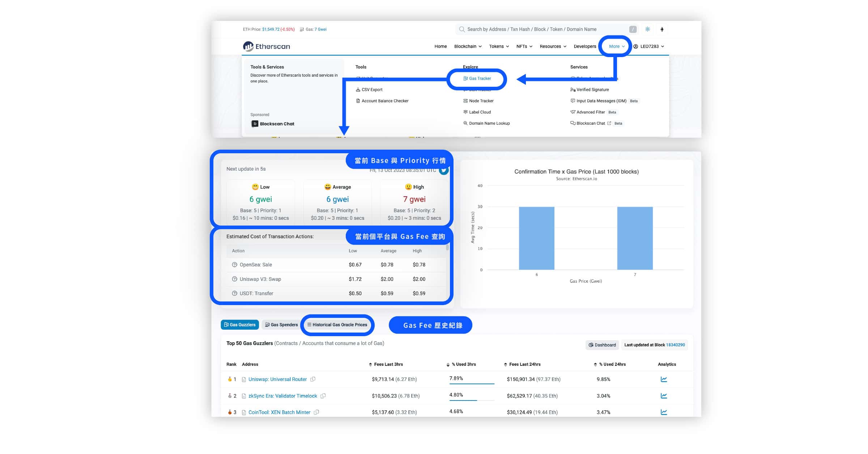868x454 pixels.
Task: Open Blockscan Chat service link
Action: [x=591, y=123]
